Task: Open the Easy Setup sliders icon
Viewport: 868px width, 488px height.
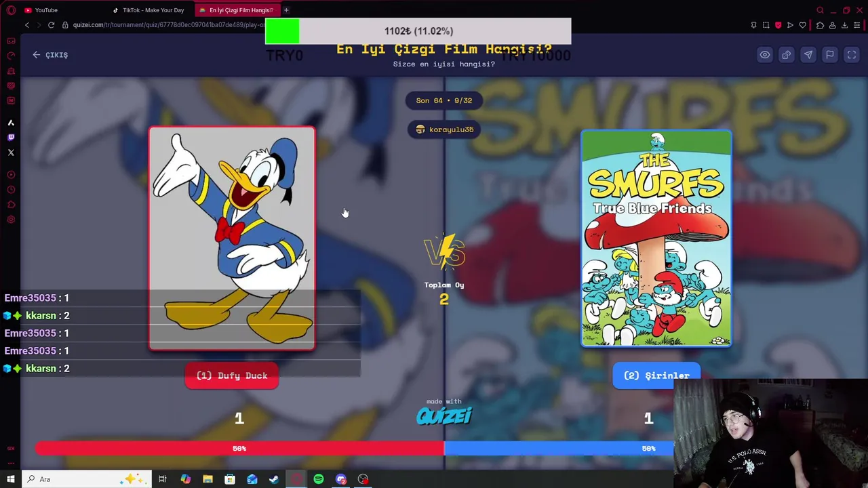Action: 857,25
